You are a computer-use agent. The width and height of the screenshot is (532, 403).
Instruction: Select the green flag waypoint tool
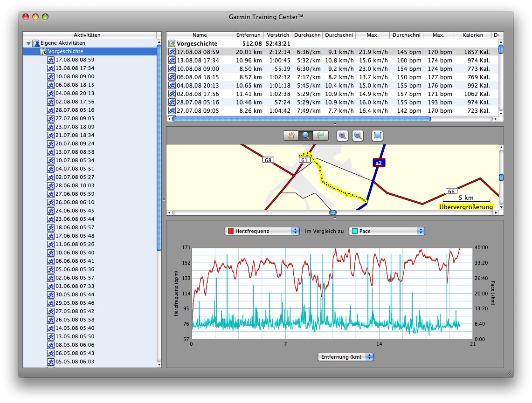pos(321,136)
